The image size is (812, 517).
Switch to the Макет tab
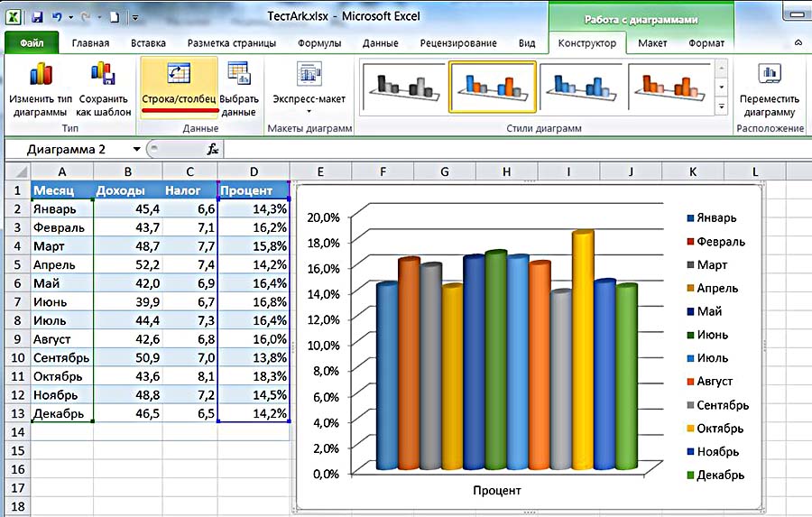pos(652,43)
